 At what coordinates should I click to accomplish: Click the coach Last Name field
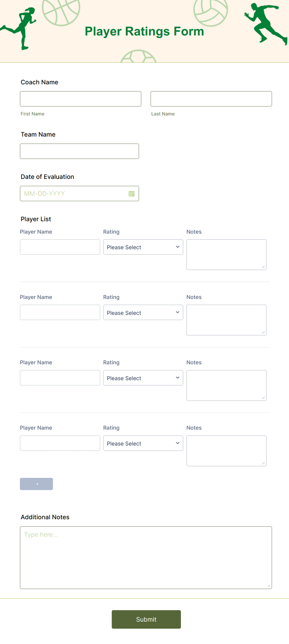click(211, 99)
